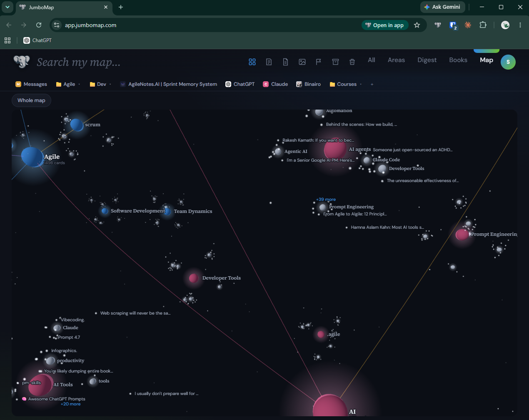Select the Team Dynamics node
The image size is (529, 420).
pyautogui.click(x=167, y=211)
